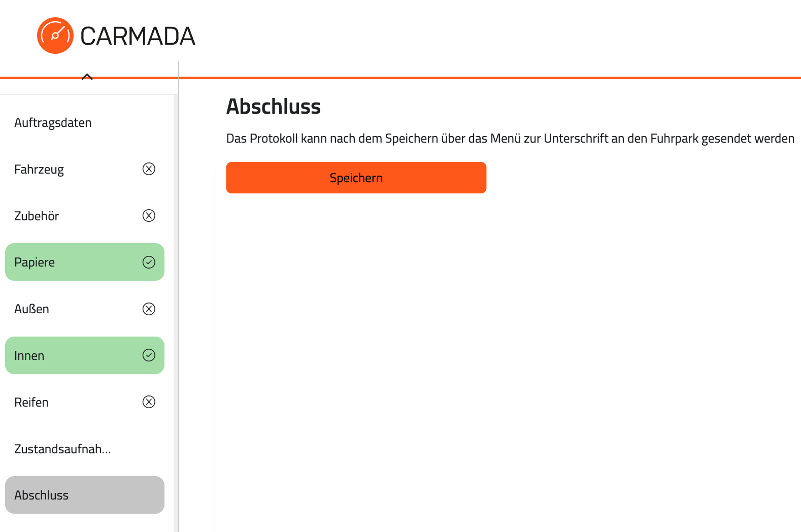Select the completed Innen section
This screenshot has width=801, height=532.
(85, 355)
